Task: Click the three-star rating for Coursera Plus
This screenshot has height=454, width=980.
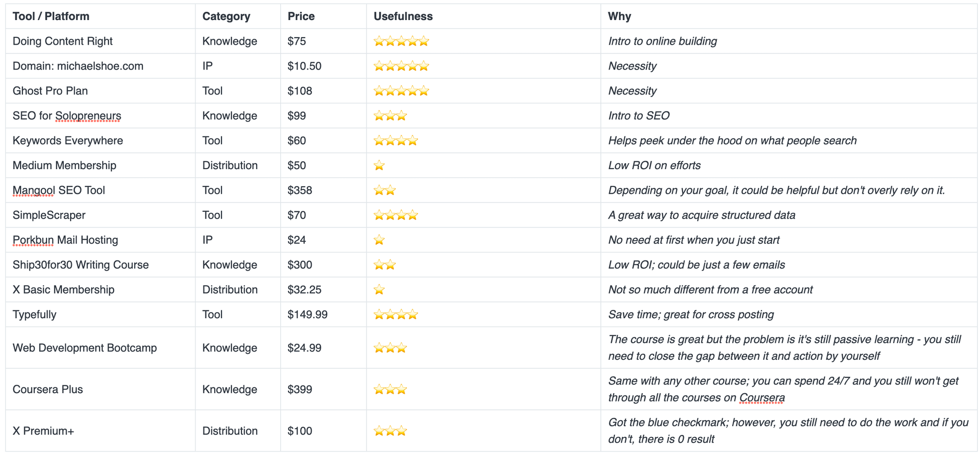Action: [x=390, y=390]
